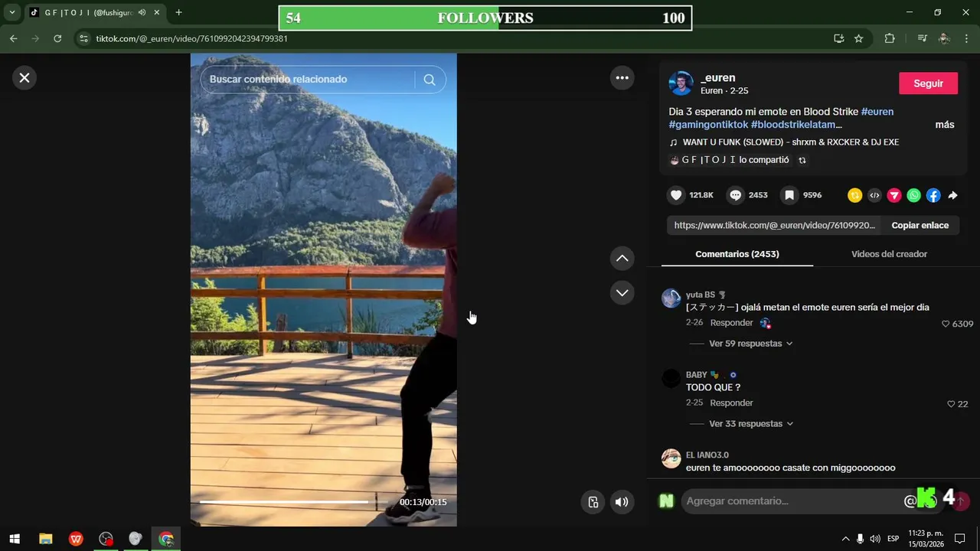Viewport: 980px width, 551px height.
Task: Reply to yuta BS comment via Responder
Action: 731,323
